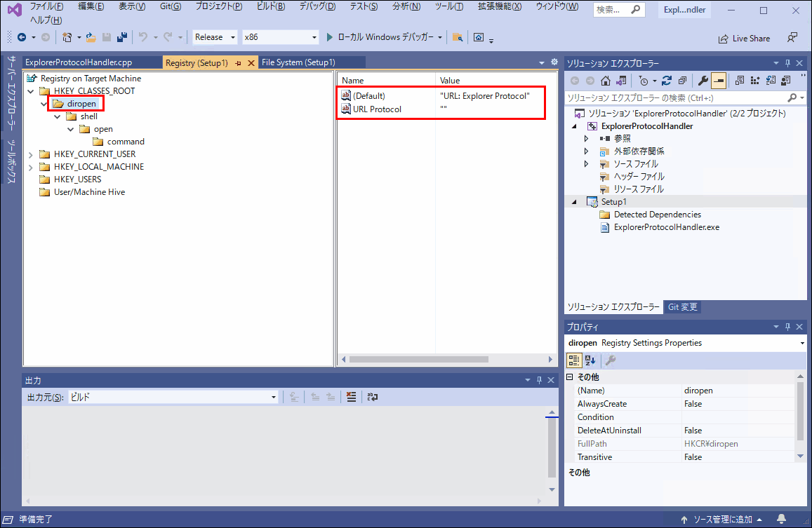Open the Registry Editor icon in Solution Explorer
Viewport: 812px width, 528px height.
click(755, 81)
